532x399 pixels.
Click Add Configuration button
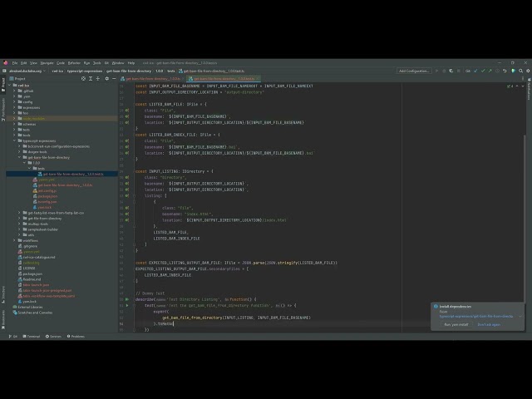click(x=414, y=71)
